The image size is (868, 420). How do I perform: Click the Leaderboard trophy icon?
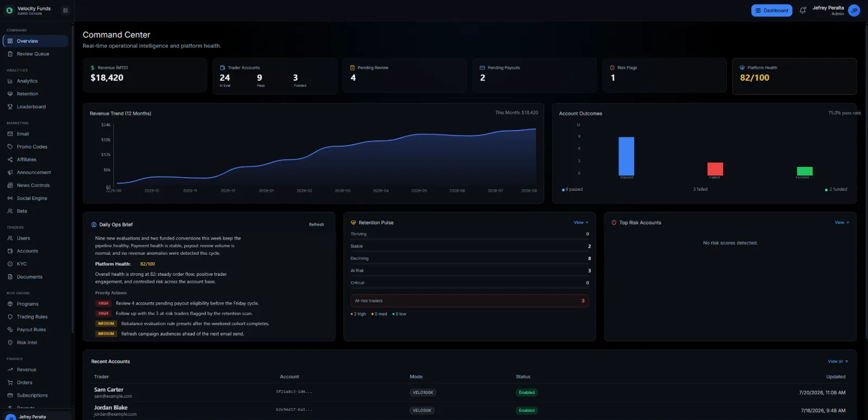pos(10,107)
